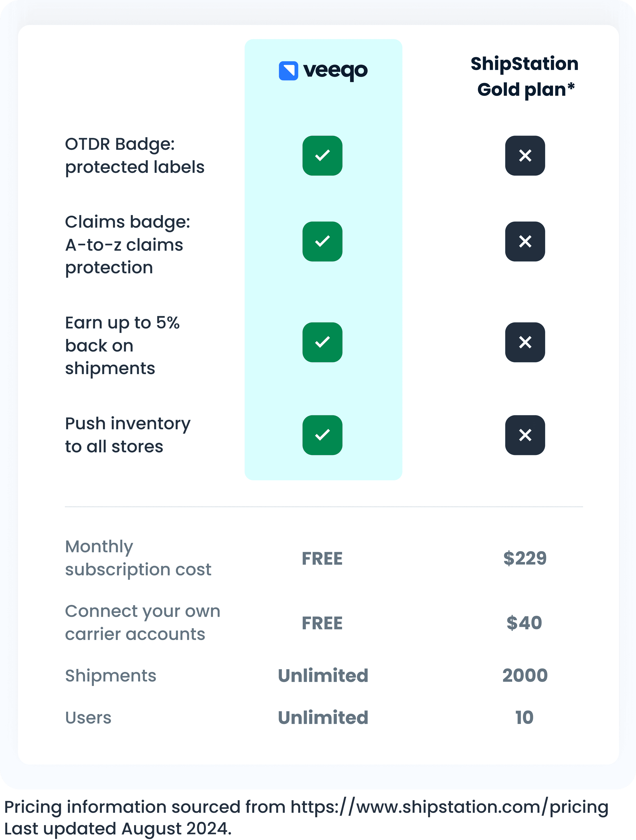
Task: Click Veeqo's FREE monthly subscription value
Action: pos(322,559)
